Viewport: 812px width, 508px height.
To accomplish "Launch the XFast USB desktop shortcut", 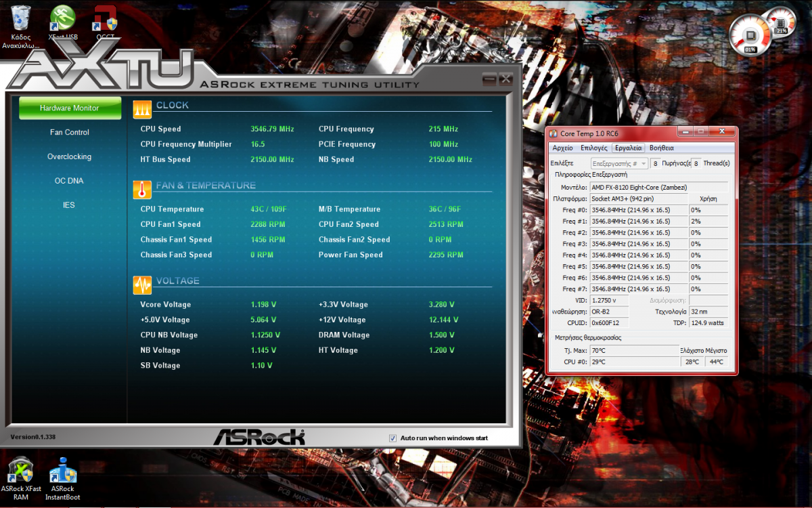I will pos(63,22).
